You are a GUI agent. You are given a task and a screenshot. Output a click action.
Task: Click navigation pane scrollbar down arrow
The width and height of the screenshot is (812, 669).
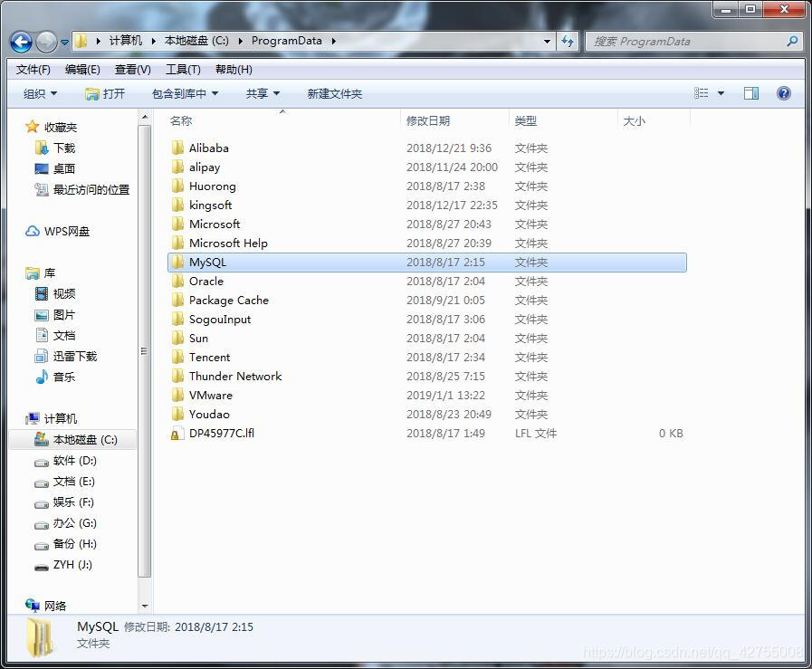pyautogui.click(x=145, y=606)
